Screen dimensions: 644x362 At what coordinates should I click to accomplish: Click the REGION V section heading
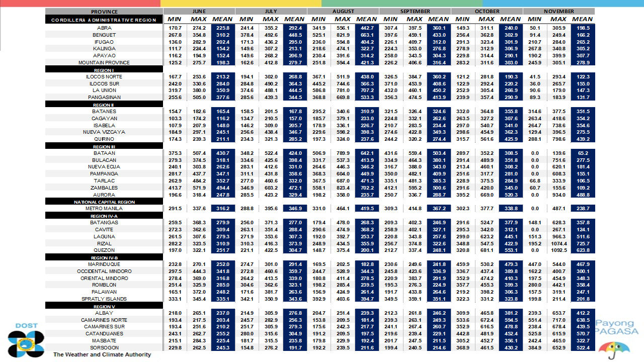104,306
